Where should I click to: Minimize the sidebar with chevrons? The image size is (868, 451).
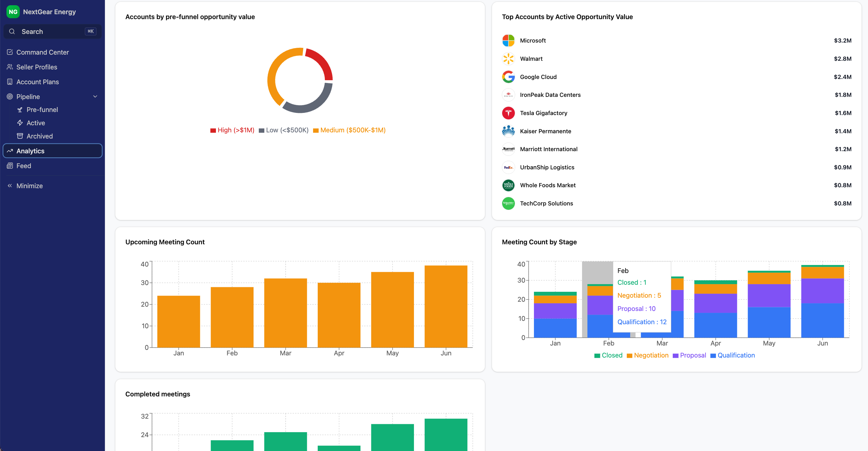point(10,186)
